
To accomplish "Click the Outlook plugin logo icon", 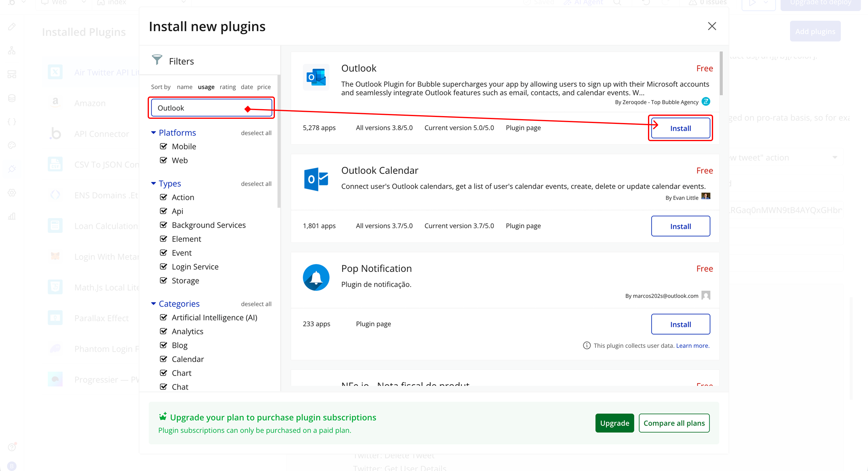I will pos(316,77).
